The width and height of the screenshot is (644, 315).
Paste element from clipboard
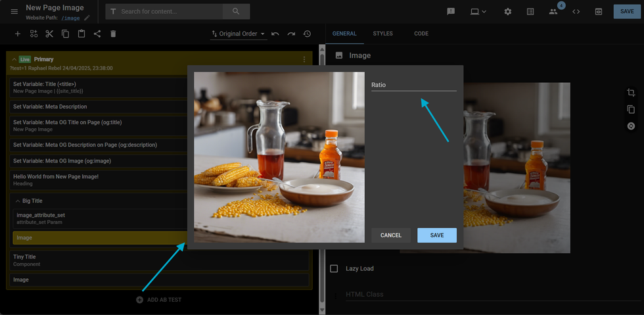click(x=81, y=34)
